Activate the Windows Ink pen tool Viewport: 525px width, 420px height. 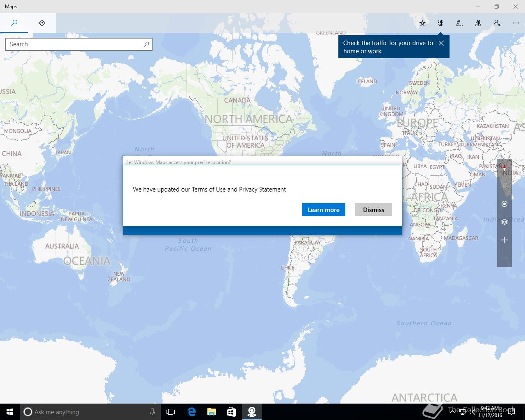tap(459, 23)
